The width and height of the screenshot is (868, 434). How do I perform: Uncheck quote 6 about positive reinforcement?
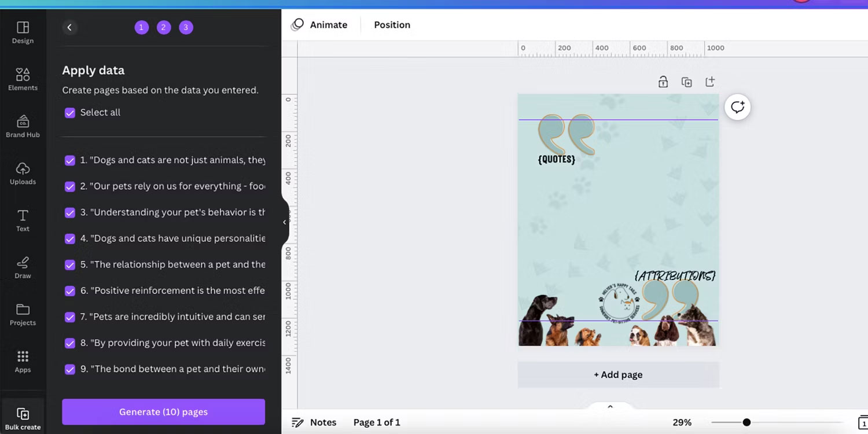(x=70, y=290)
